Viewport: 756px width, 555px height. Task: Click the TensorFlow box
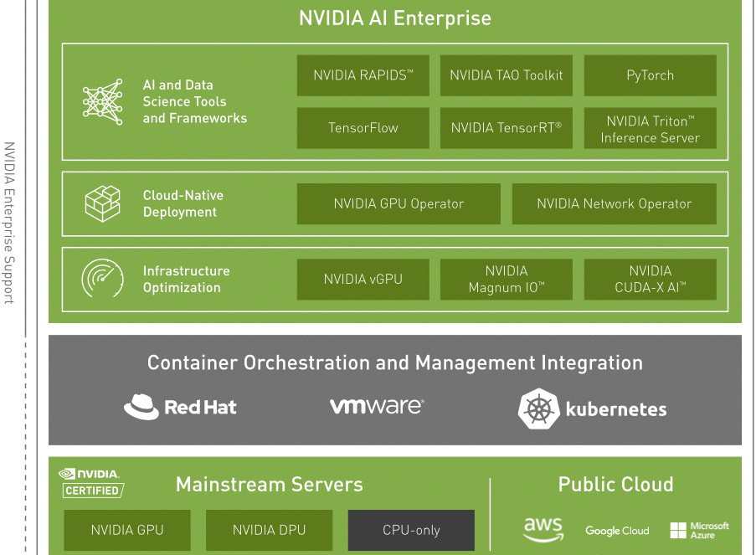pyautogui.click(x=363, y=128)
